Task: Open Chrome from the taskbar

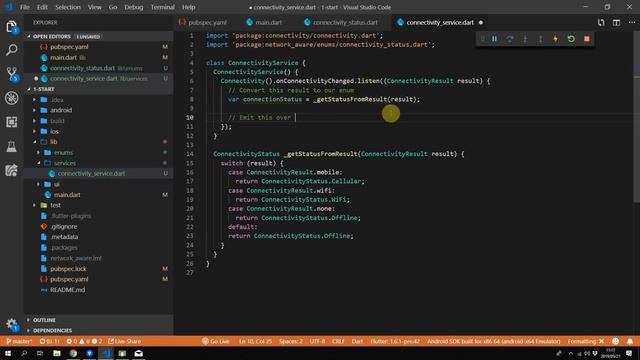Action: [73, 353]
